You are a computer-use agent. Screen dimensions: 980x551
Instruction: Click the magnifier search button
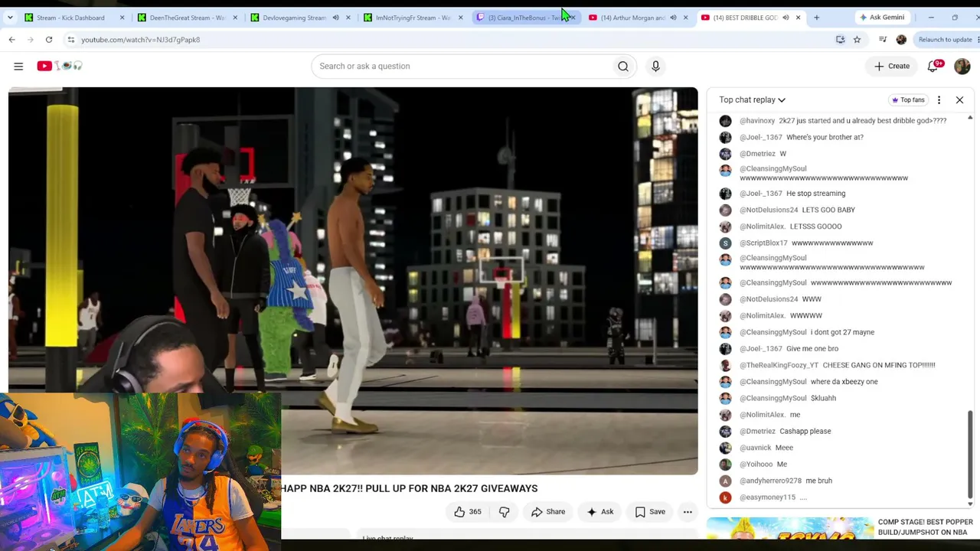point(623,66)
